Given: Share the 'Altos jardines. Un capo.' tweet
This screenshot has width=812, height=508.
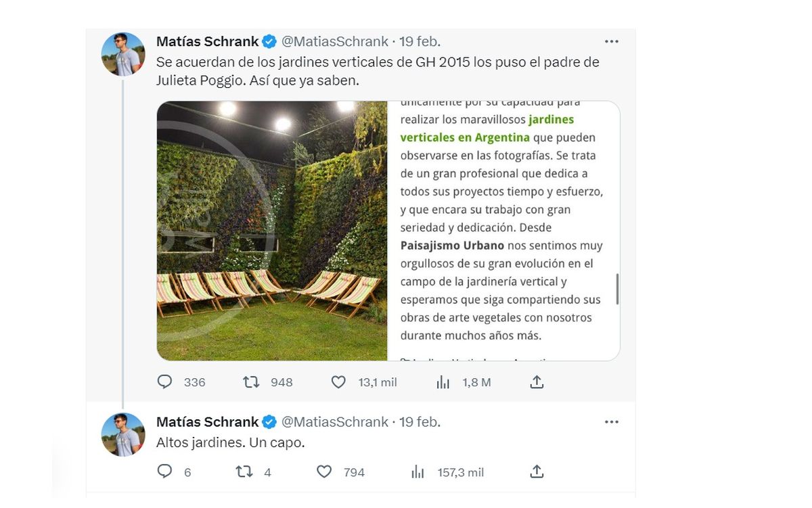Looking at the screenshot, I should coord(537,472).
